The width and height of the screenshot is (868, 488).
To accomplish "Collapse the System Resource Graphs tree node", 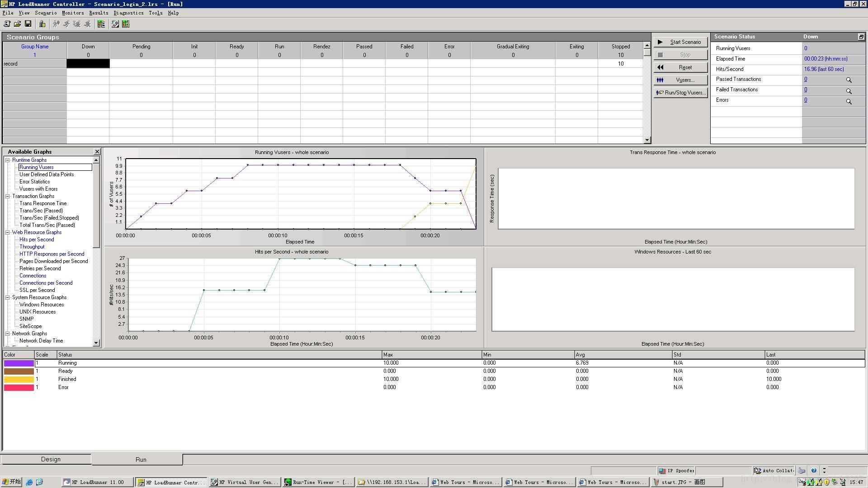I will [x=8, y=297].
